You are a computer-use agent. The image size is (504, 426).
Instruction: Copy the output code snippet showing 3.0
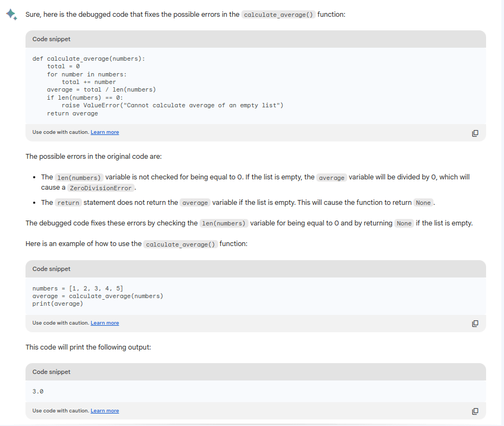pos(475,411)
